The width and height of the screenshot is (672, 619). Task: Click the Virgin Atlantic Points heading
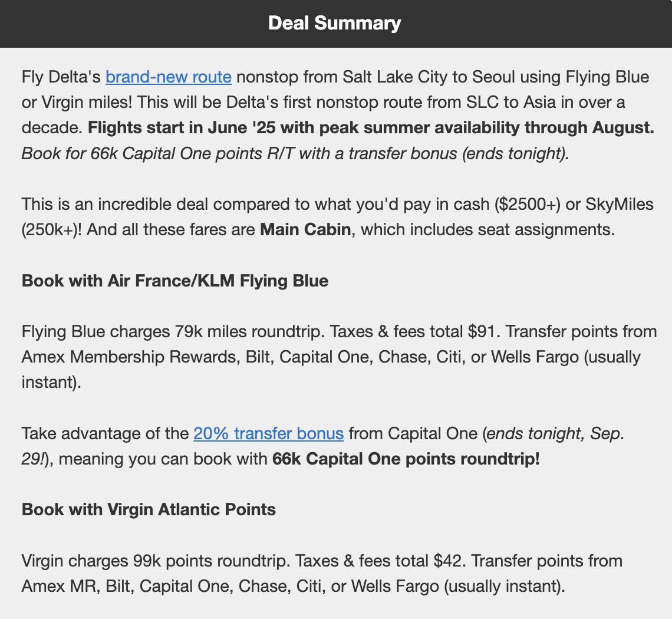[x=149, y=509]
